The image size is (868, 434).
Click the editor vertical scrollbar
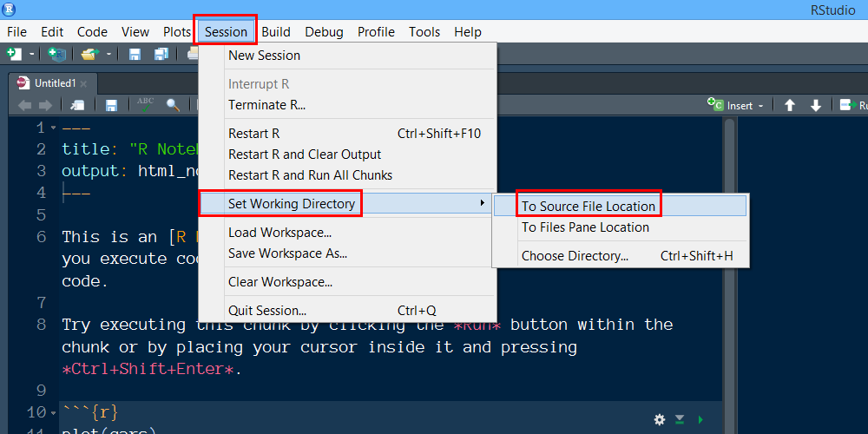point(730,276)
